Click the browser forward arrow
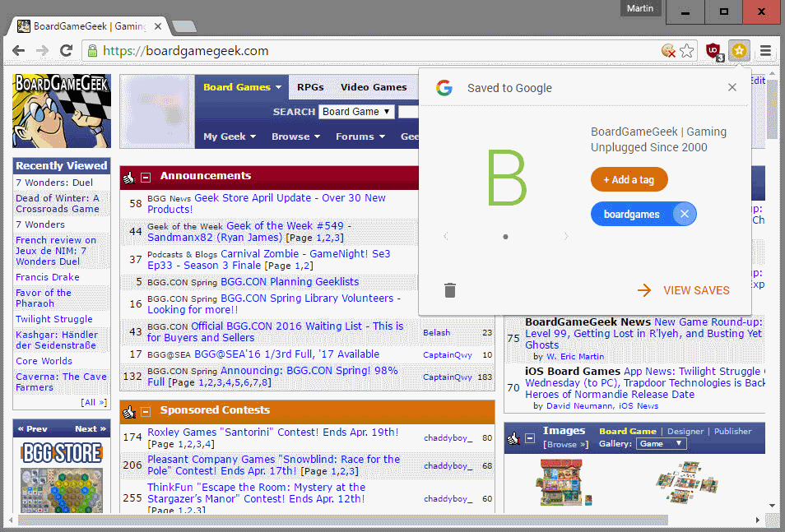Viewport: 785px width, 532px height. click(x=42, y=50)
